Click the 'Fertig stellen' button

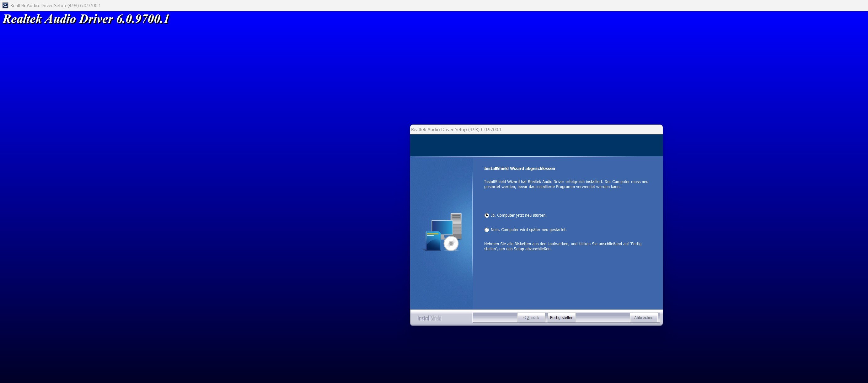point(561,318)
